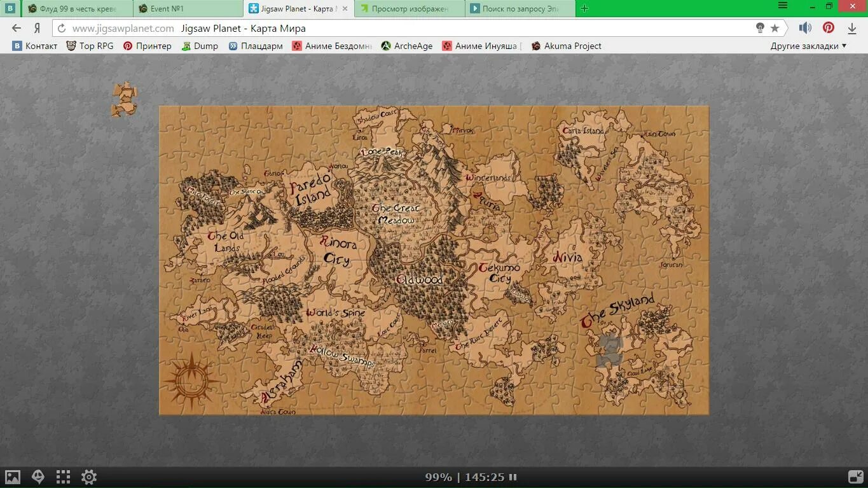
Task: Pause the puzzle timer
Action: [513, 477]
